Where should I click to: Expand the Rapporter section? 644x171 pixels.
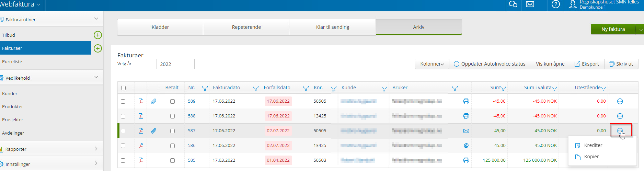(x=96, y=149)
